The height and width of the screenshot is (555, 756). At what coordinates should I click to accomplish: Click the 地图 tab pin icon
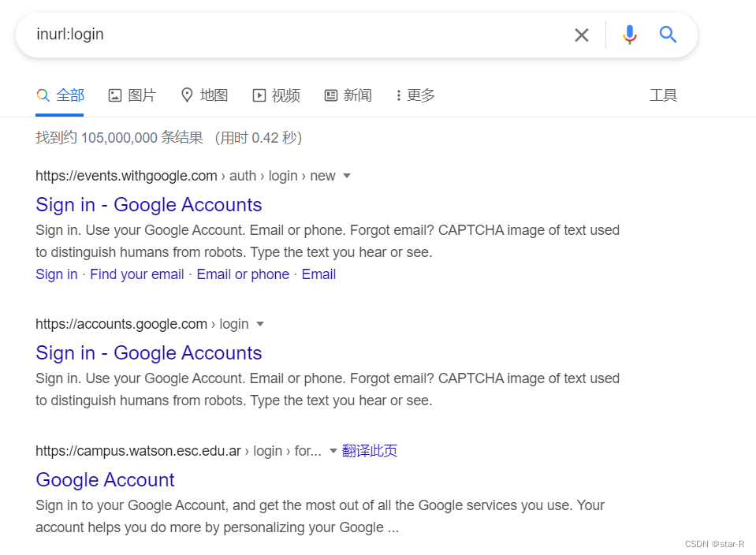187,95
